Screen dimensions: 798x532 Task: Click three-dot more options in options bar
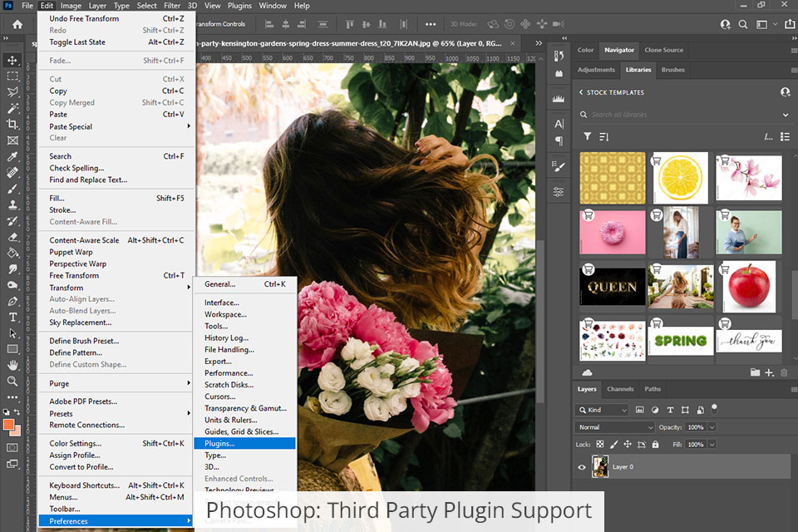[x=431, y=24]
